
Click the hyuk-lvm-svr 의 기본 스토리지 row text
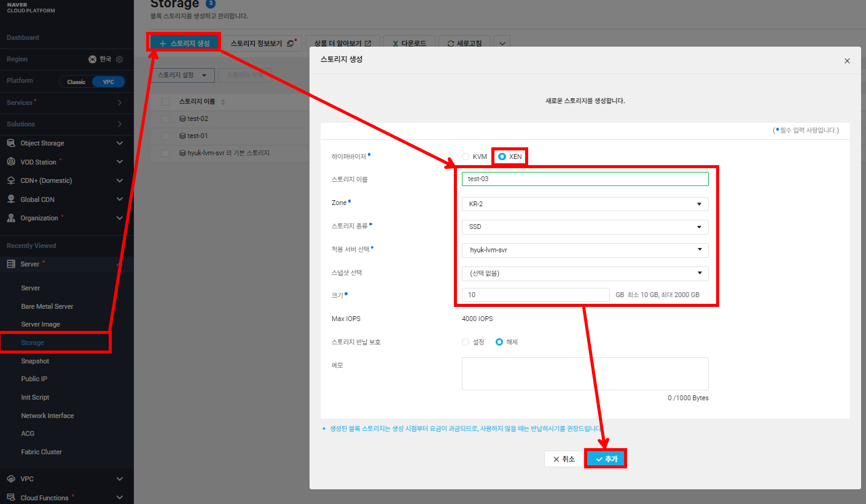(228, 153)
